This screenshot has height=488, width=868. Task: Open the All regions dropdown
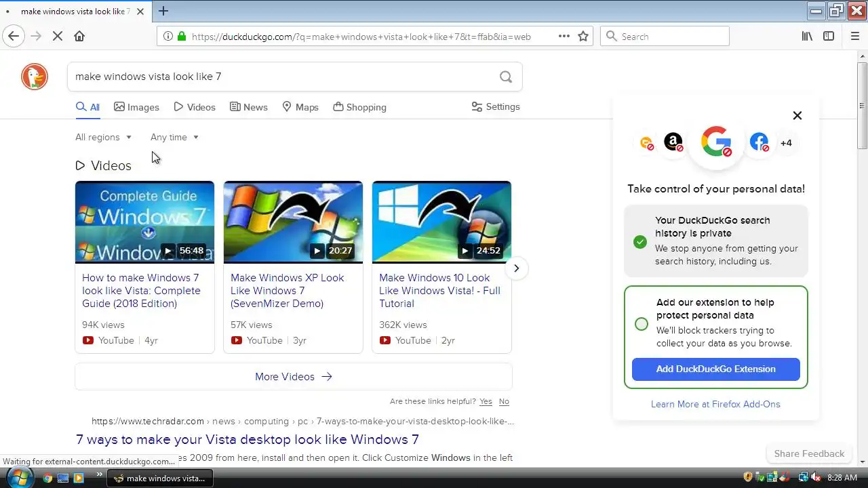tap(103, 137)
